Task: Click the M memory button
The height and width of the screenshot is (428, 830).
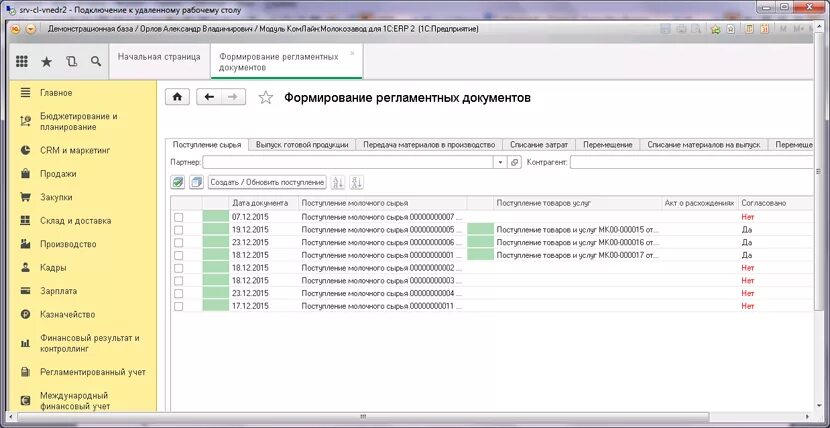Action: coord(783,29)
